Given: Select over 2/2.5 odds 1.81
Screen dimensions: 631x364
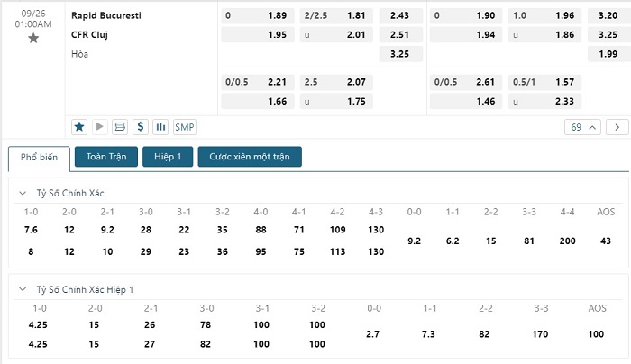Looking at the screenshot, I should [336, 15].
